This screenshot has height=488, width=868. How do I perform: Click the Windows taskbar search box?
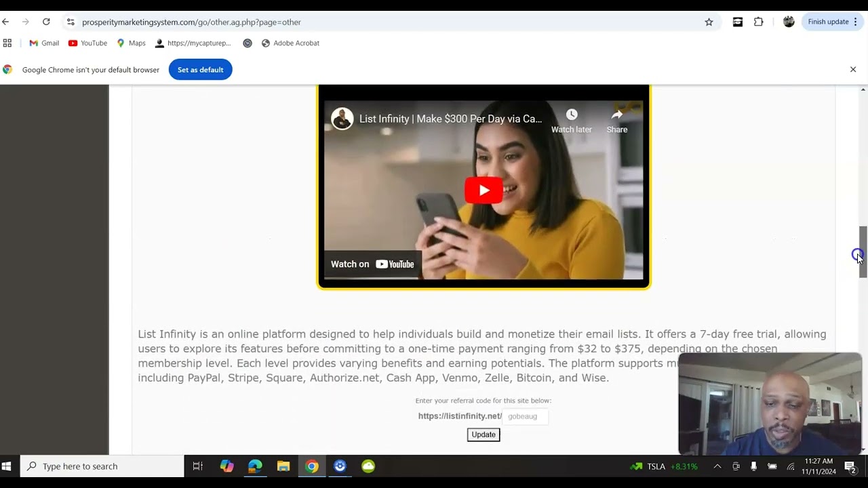pyautogui.click(x=102, y=466)
